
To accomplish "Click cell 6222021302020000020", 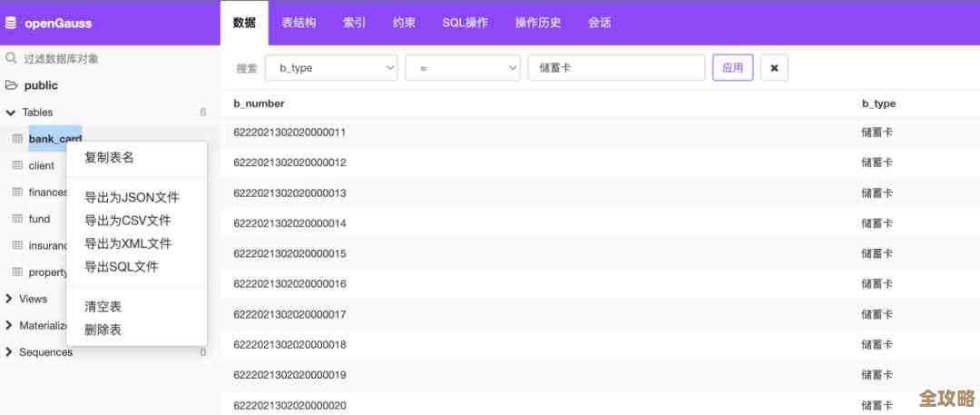I will (x=289, y=405).
